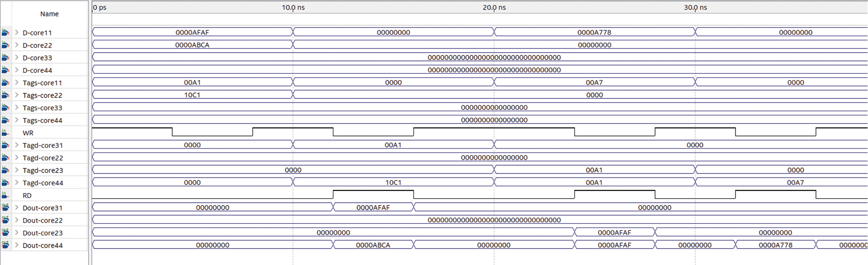Viewport: 868px width, 265px height.
Task: Select the 0000ABCA segment in Dout-core44 waveform
Action: [x=373, y=245]
